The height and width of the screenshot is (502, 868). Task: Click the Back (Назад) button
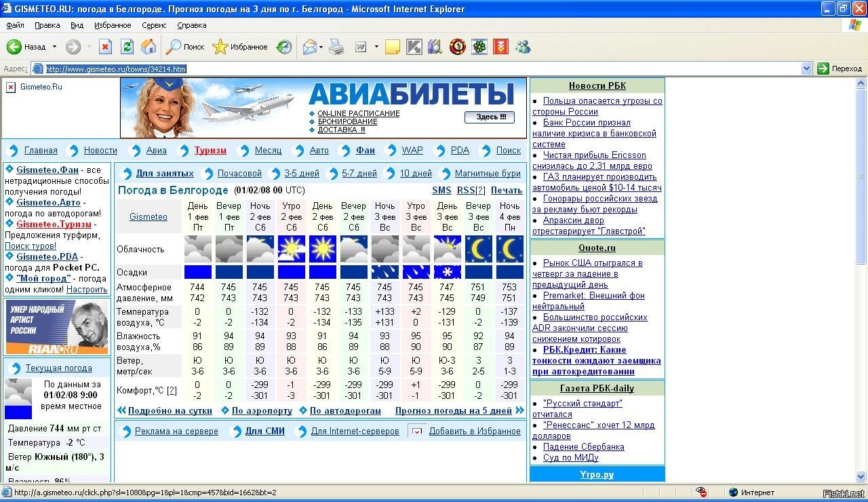(26, 47)
